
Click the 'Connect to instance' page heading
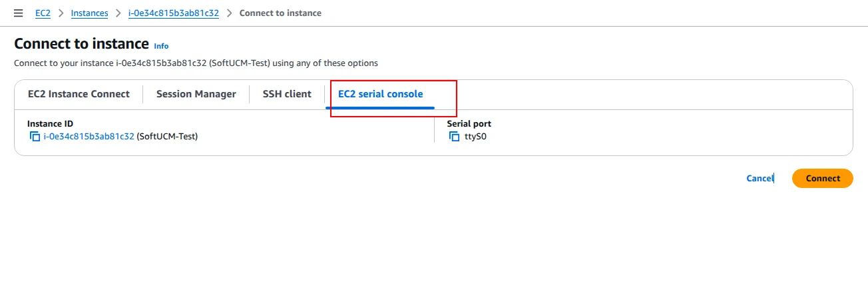pyautogui.click(x=81, y=44)
